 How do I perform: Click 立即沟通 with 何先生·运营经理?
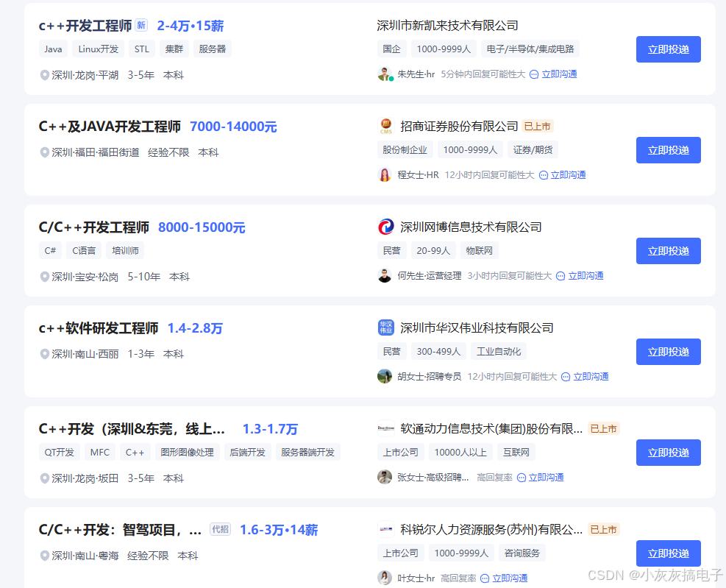coord(586,275)
